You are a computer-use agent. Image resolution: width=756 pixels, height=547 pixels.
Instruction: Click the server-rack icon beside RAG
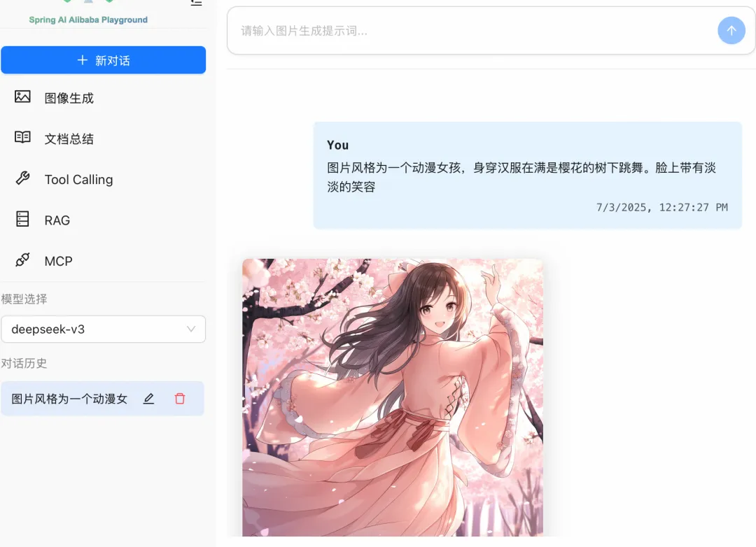(x=22, y=219)
